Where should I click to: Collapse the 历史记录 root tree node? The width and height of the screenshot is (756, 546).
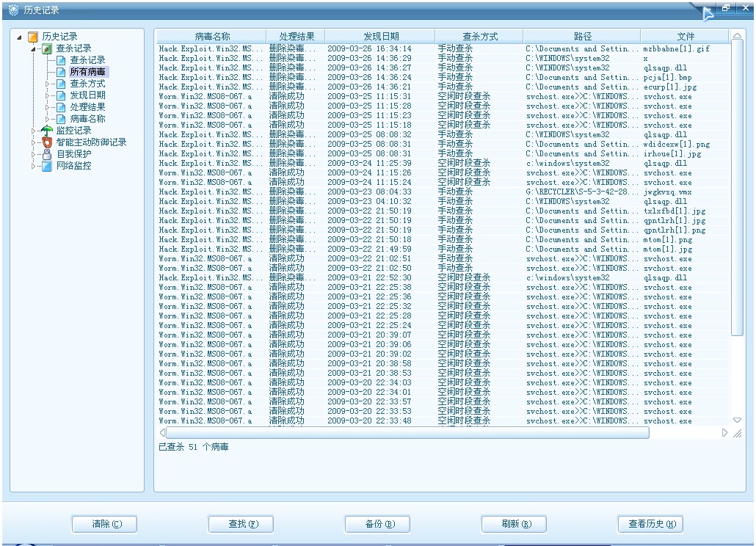19,37
